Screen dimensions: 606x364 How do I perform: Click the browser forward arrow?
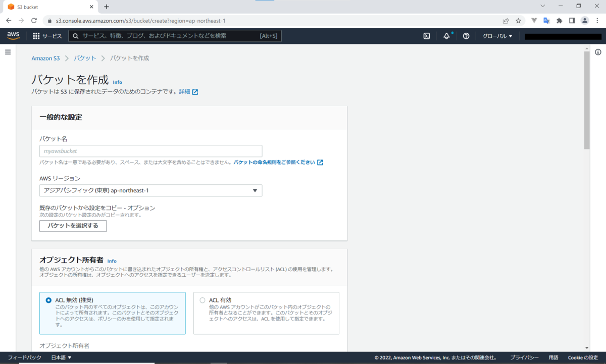21,21
